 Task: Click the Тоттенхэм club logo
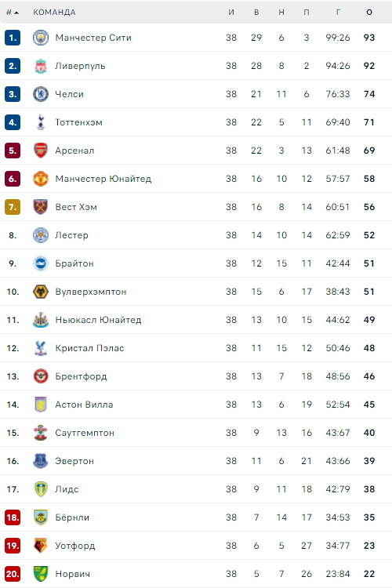(41, 122)
